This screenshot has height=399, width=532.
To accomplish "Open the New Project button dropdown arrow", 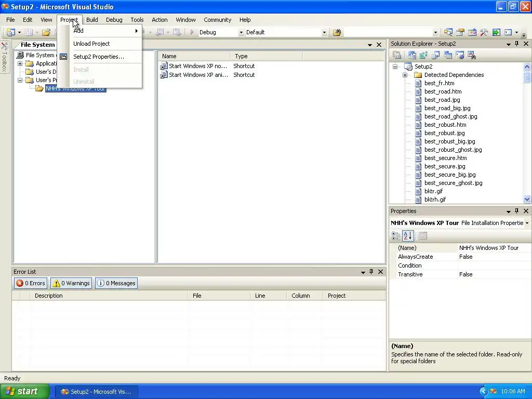I will (x=19, y=33).
